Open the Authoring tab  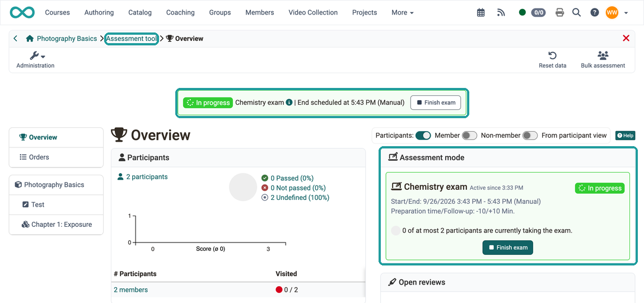pos(99,13)
